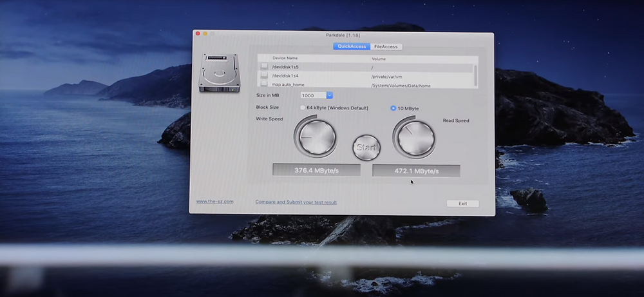Click the 472.1 MByte/s read result
The height and width of the screenshot is (297, 644).
[x=416, y=171]
